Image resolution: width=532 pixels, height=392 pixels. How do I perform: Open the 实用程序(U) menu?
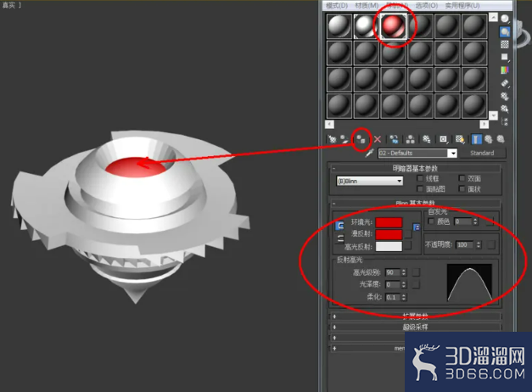[462, 5]
